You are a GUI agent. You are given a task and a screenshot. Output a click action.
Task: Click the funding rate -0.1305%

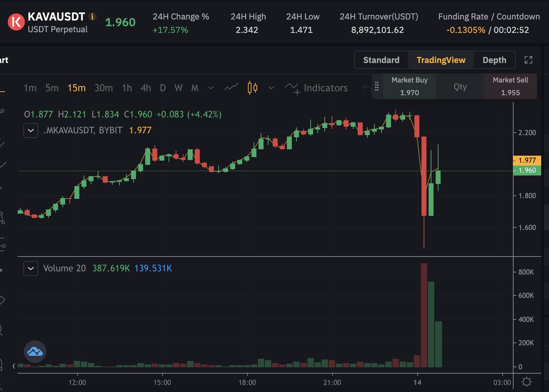coord(466,30)
